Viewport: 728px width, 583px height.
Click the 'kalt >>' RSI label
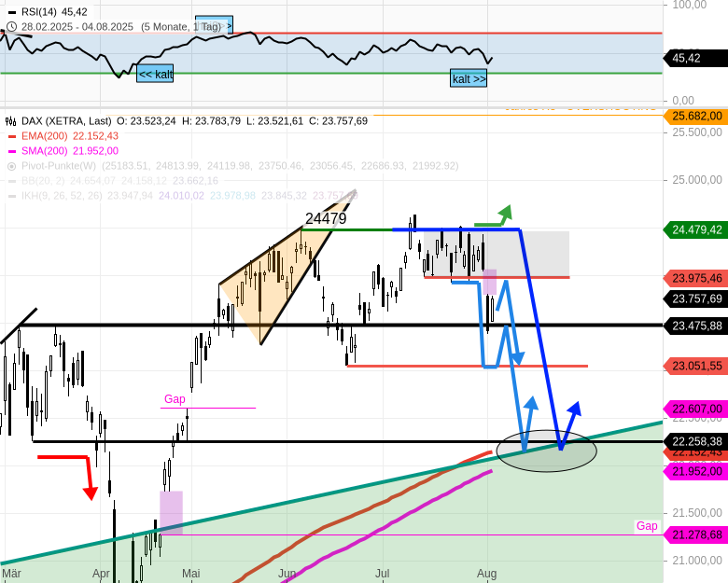[x=469, y=78]
